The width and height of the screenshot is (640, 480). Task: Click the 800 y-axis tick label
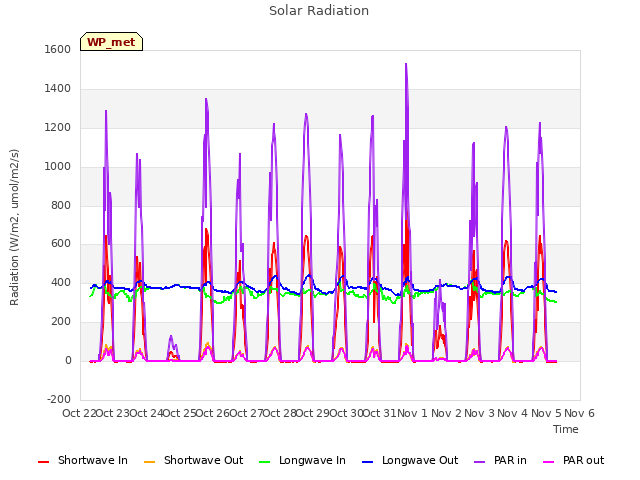tap(61, 206)
